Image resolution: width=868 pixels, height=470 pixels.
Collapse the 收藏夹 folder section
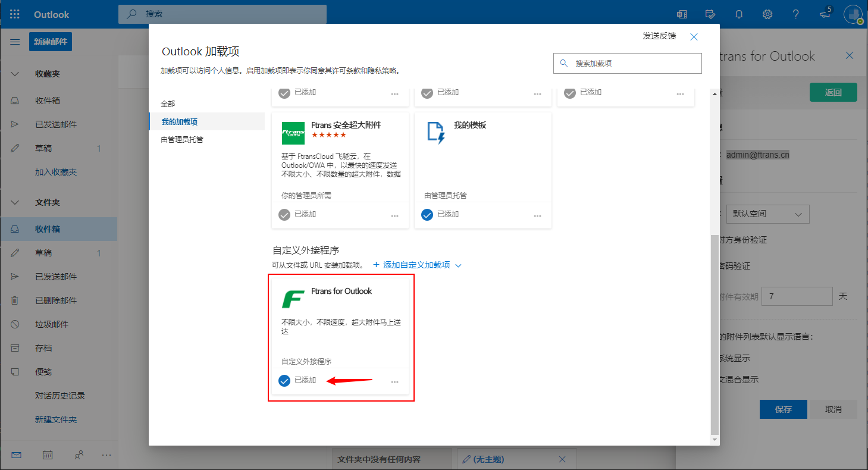15,74
